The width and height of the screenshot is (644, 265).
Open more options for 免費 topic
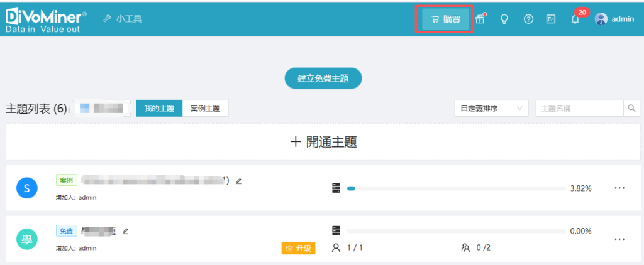619,239
